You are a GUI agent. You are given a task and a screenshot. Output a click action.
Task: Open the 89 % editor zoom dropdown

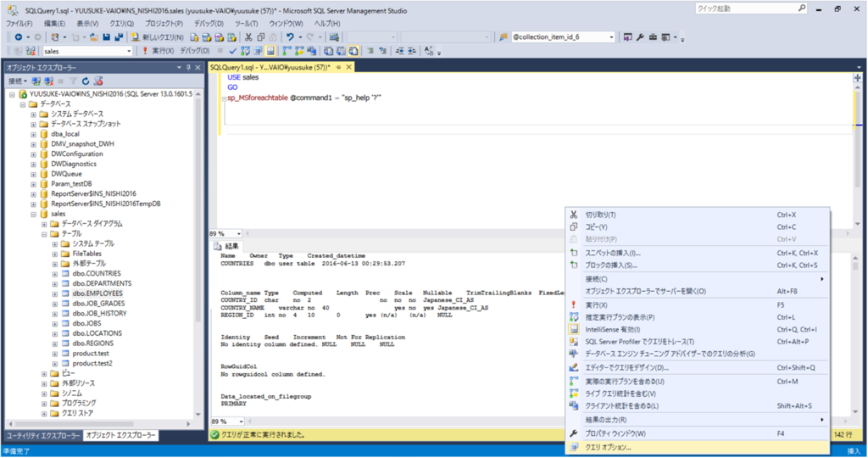pos(238,234)
